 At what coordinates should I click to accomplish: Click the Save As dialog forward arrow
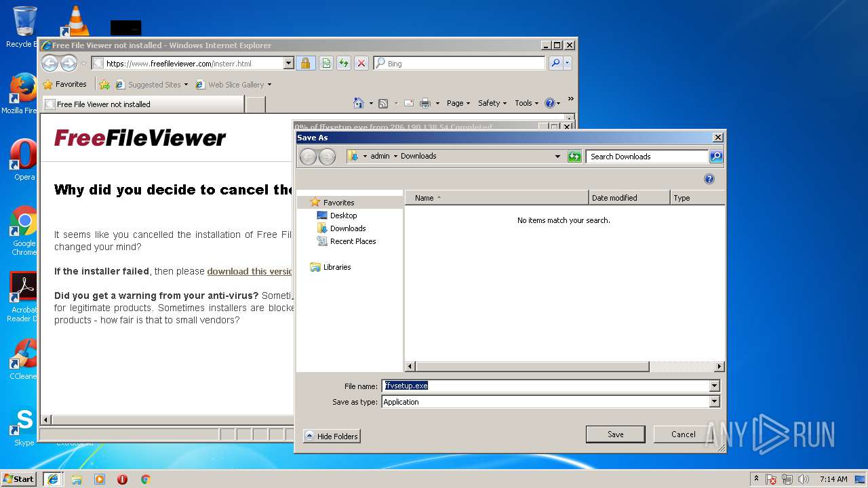coord(327,157)
